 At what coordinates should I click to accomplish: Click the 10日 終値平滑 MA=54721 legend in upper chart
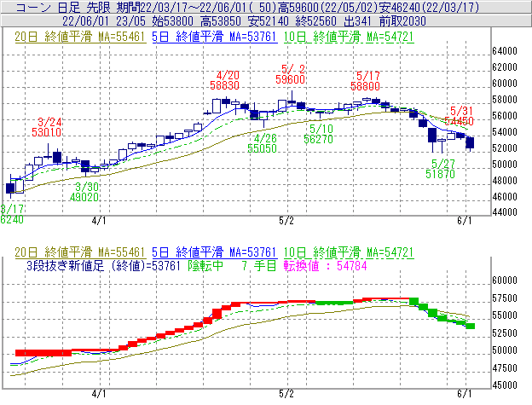(349, 37)
